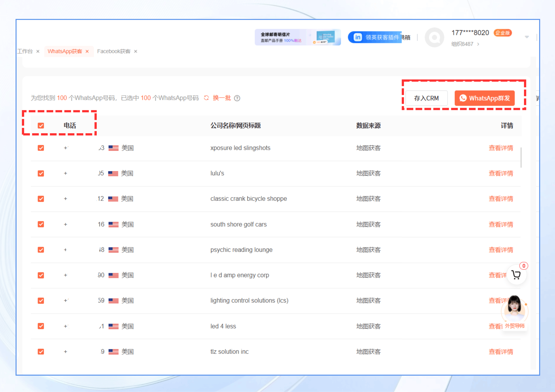Close the Facebook获客 tab

(x=136, y=51)
